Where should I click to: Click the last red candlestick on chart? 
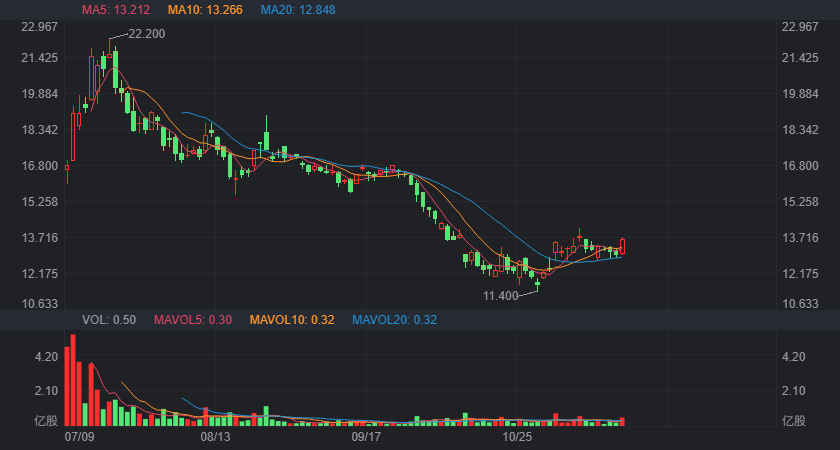click(622, 246)
